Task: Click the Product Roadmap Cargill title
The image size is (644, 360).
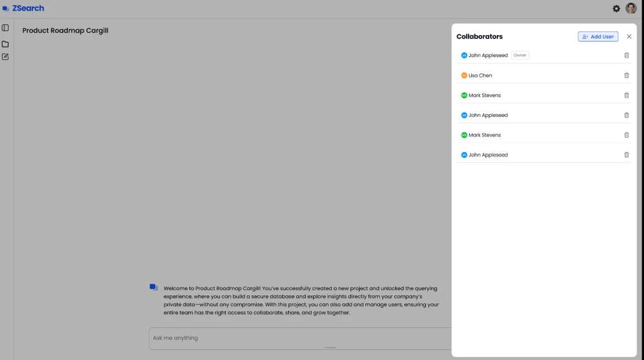Action: [x=65, y=30]
